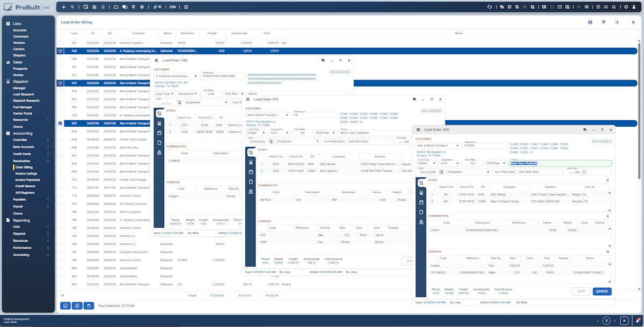Click the Cancel button in Load Order 625
Viewport: 644px width, 327px height.
pyautogui.click(x=602, y=291)
